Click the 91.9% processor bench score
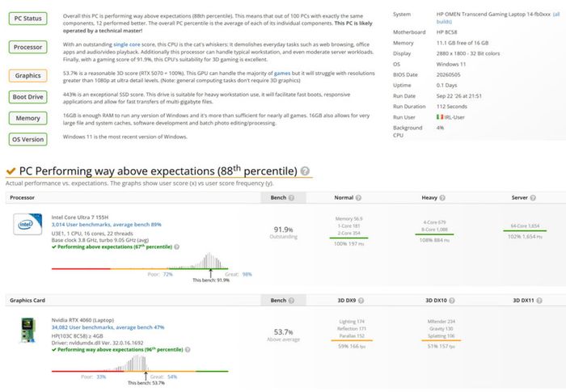This screenshot has width=566, height=392. (x=283, y=230)
